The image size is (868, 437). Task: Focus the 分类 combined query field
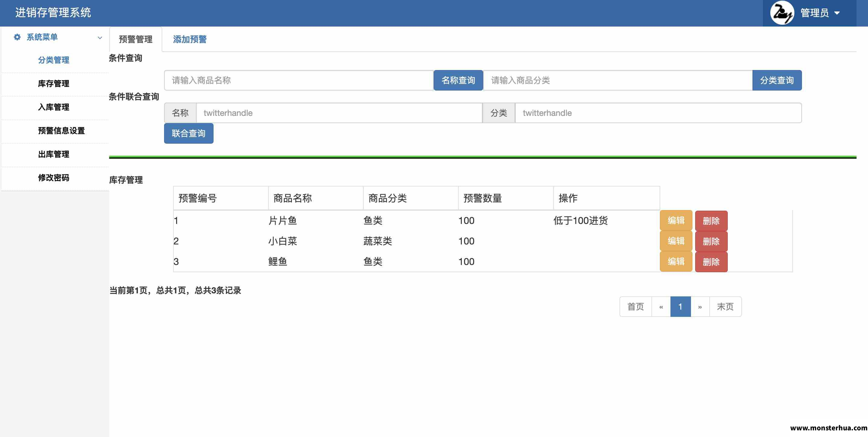coord(658,113)
